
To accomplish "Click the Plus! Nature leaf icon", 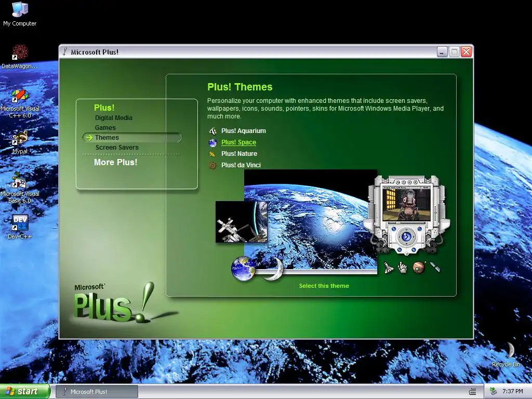I will 212,154.
